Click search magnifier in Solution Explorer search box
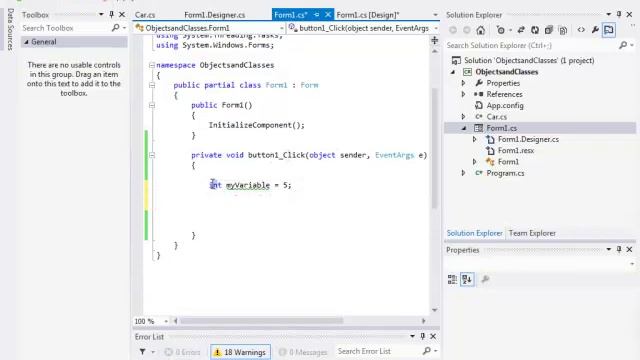The width and height of the screenshot is (640, 360). pos(623,45)
